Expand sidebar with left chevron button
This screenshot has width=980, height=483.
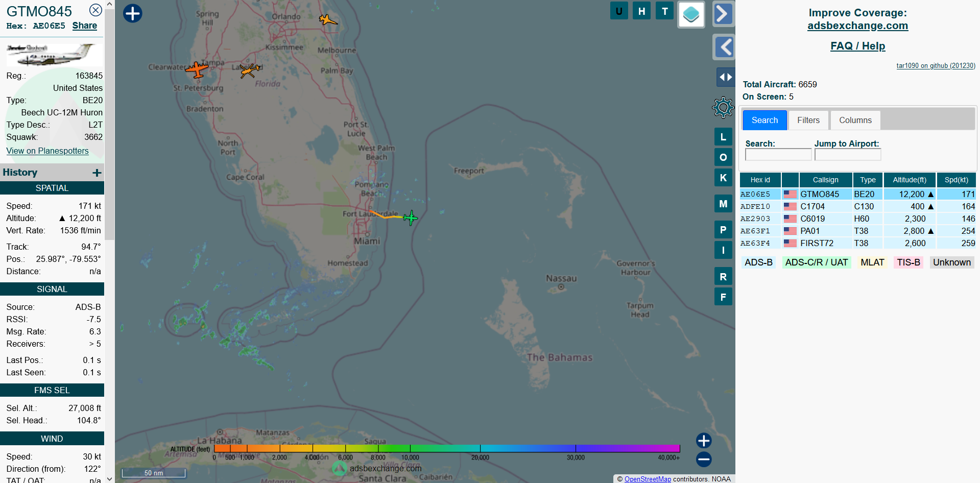click(x=723, y=47)
